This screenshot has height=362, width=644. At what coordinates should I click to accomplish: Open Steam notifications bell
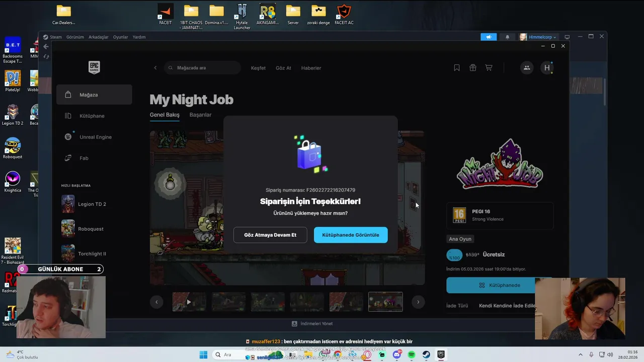(x=507, y=37)
